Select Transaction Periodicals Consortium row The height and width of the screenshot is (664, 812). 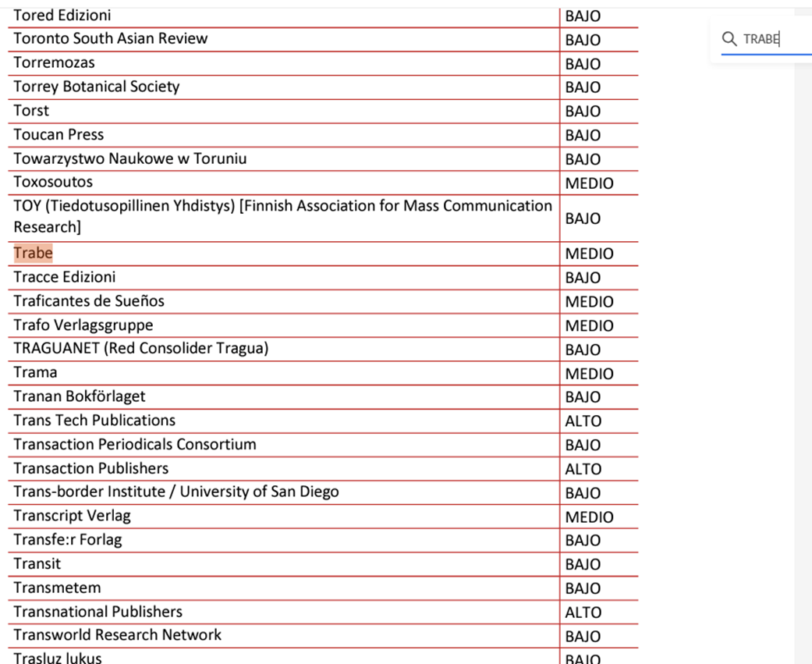point(135,445)
